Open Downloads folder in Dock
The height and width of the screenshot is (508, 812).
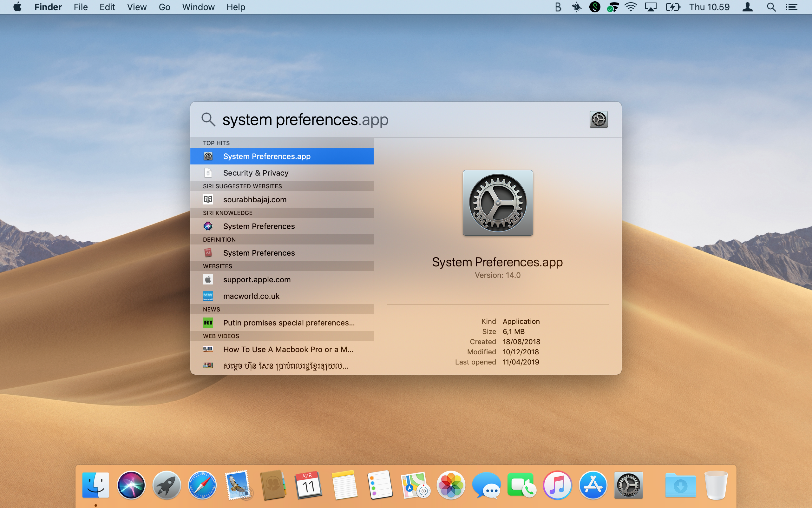click(680, 485)
